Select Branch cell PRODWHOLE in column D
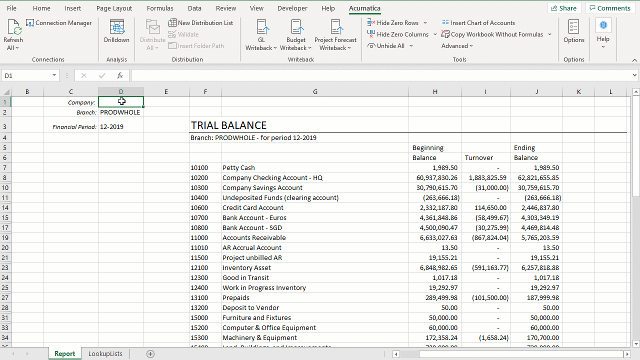Viewport: 640px width, 360px height. (x=121, y=112)
